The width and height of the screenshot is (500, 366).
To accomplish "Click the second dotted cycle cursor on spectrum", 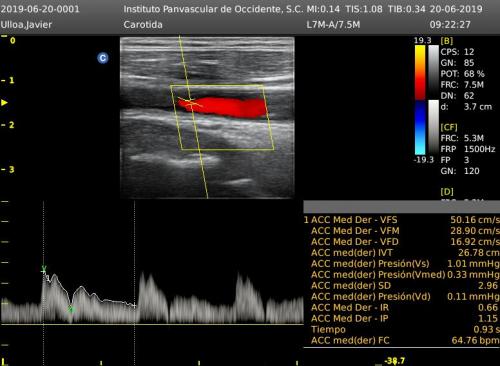I will point(134,263).
